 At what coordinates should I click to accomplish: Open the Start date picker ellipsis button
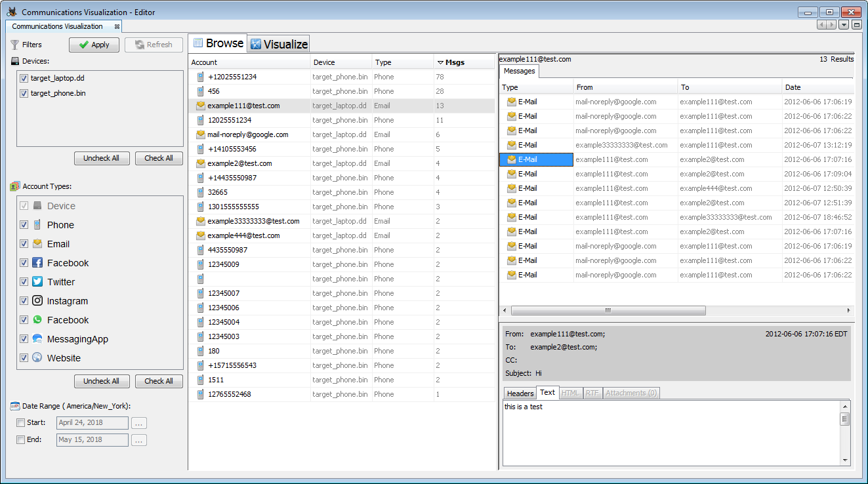[138, 423]
